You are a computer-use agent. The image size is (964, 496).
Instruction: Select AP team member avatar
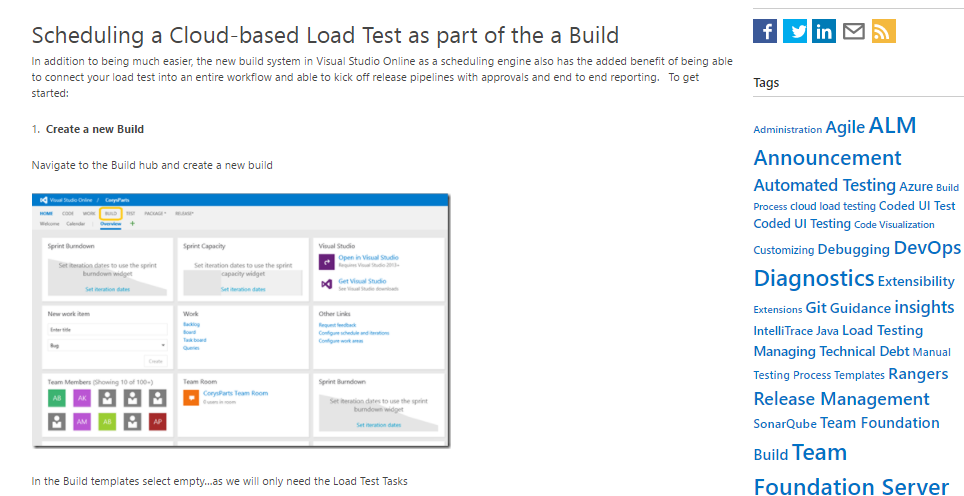click(x=157, y=422)
